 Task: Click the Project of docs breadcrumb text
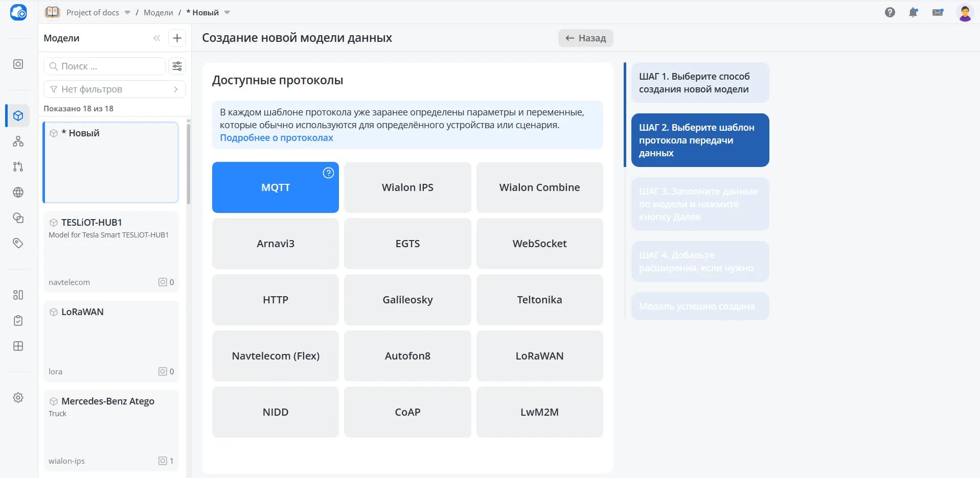pos(93,13)
